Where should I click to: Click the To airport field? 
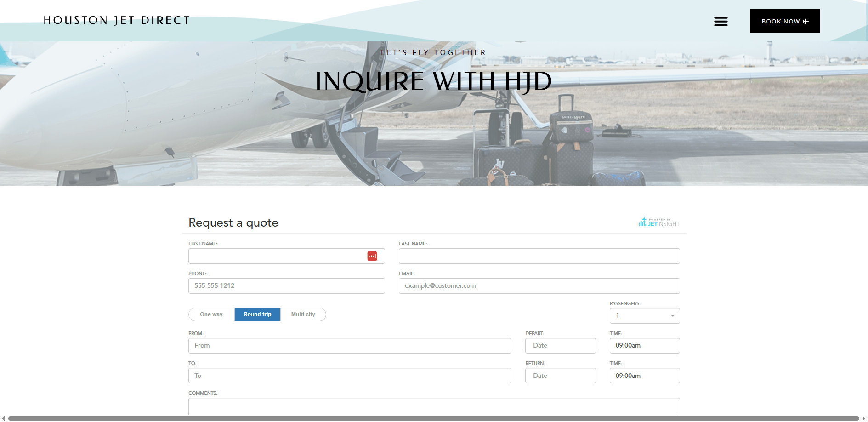(x=349, y=376)
